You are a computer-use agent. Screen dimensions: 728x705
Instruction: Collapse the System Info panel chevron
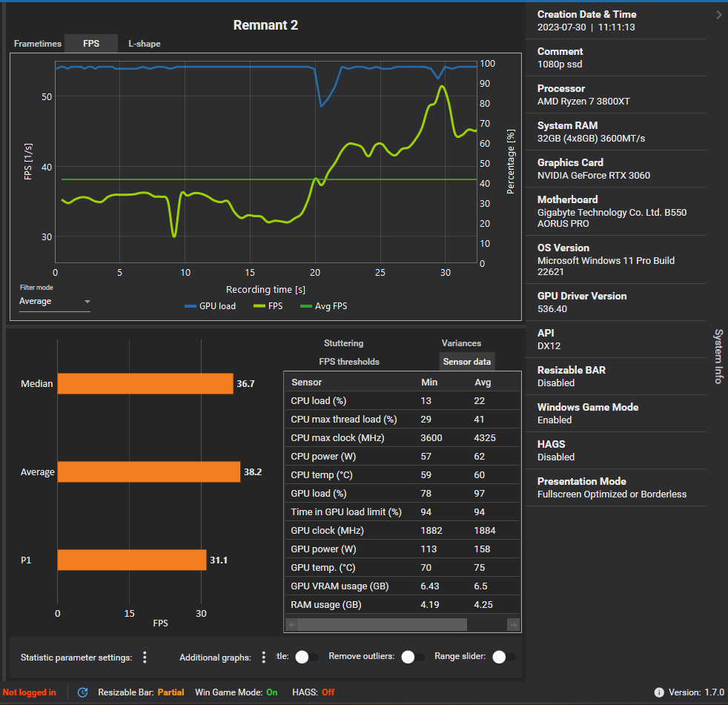(718, 15)
